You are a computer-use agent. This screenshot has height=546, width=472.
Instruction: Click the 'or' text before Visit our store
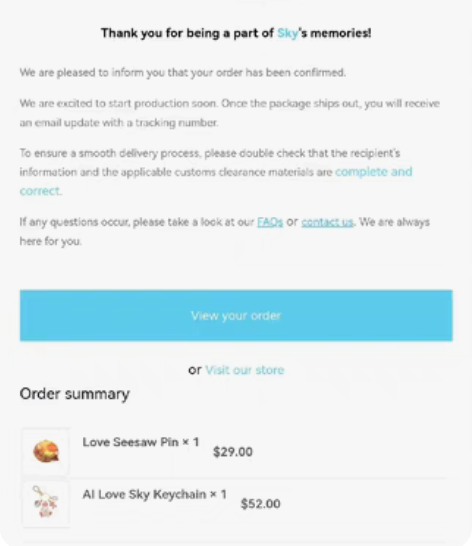tap(195, 370)
